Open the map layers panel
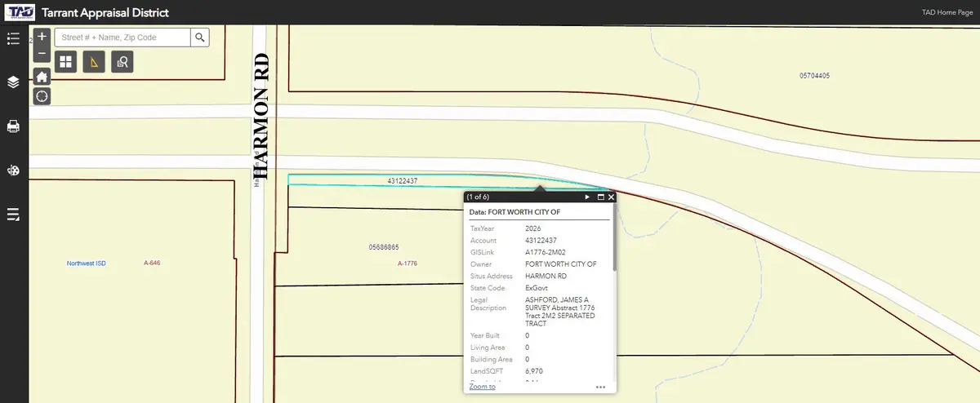 (x=13, y=82)
